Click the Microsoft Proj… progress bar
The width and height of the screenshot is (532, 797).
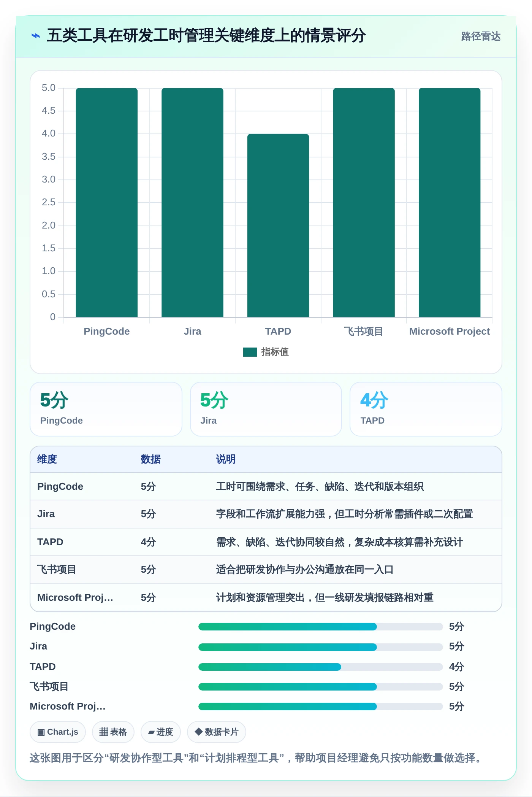pos(321,707)
